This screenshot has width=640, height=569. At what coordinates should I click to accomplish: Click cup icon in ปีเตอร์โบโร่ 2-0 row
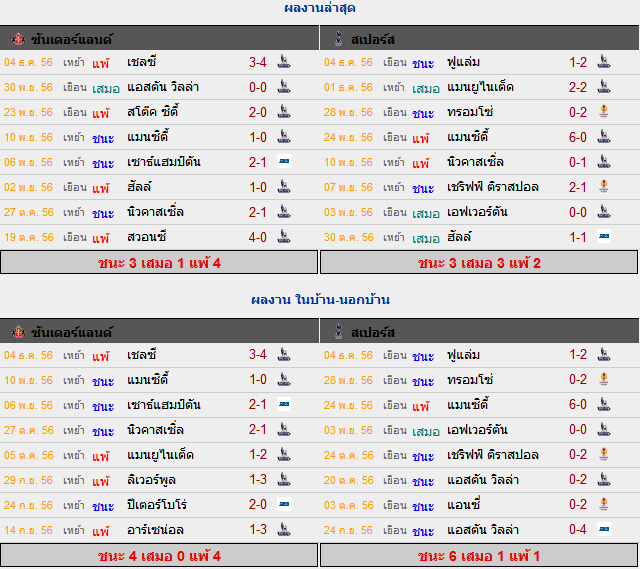tap(284, 505)
